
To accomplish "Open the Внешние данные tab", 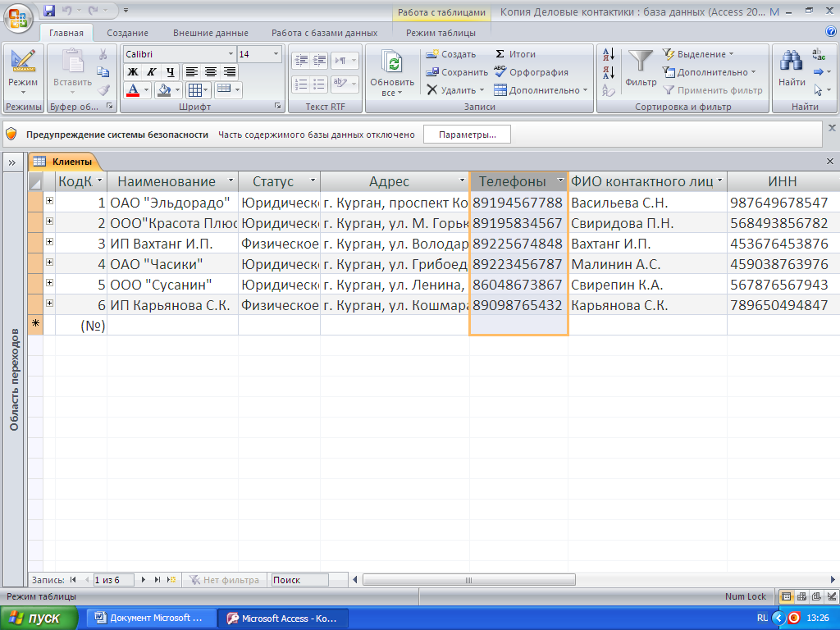I will coord(211,33).
